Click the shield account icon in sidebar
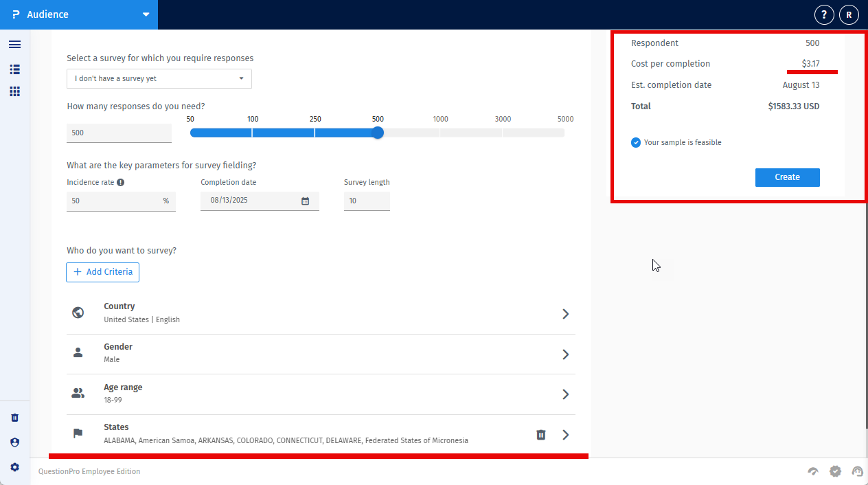Screen dimensions: 868x485 14,442
